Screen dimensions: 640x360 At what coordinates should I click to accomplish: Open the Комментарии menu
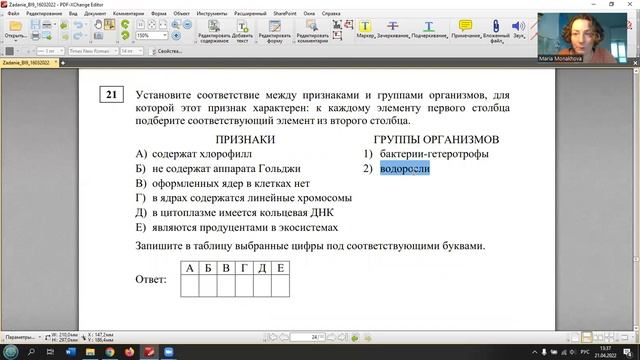(129, 13)
